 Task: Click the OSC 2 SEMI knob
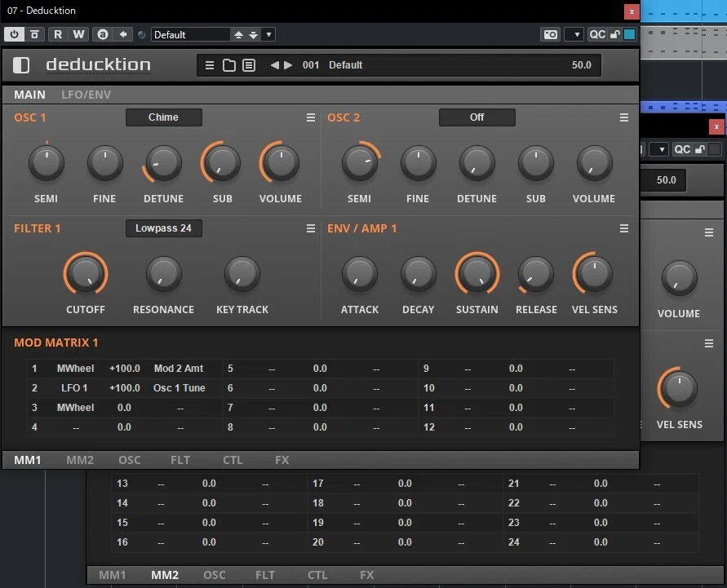click(x=359, y=162)
